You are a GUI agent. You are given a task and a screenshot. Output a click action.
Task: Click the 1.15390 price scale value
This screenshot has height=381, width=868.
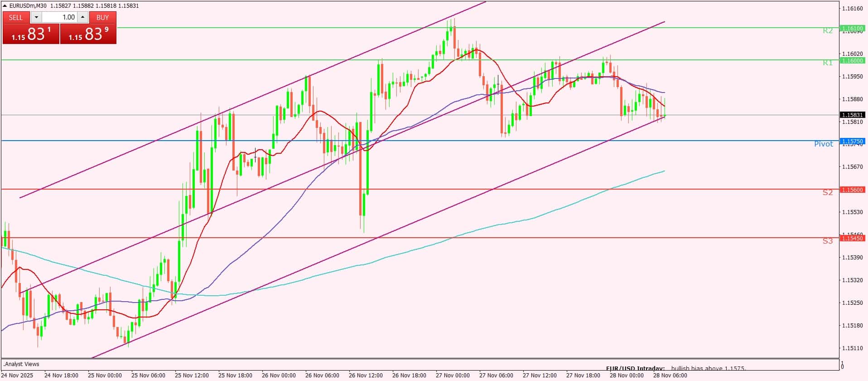coord(852,258)
